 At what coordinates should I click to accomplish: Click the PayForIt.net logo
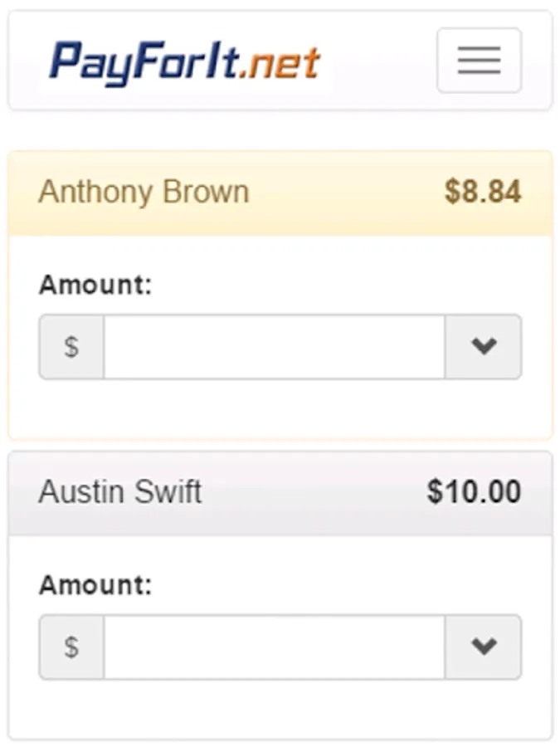[x=184, y=61]
